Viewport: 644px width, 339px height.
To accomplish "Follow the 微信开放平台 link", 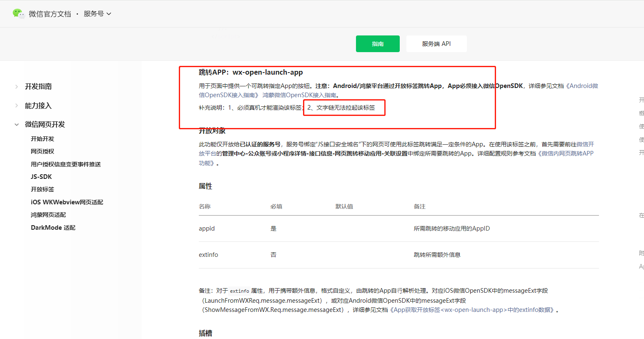I will click(x=585, y=144).
